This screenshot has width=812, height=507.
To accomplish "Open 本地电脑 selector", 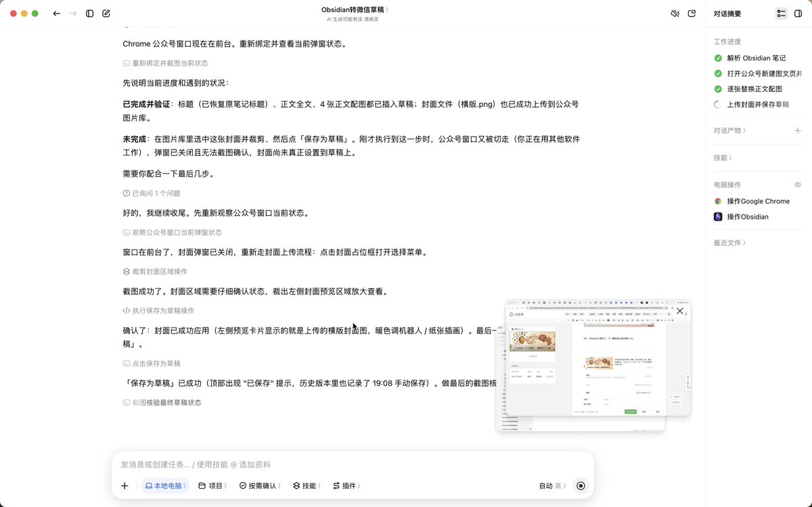I will [x=166, y=486].
